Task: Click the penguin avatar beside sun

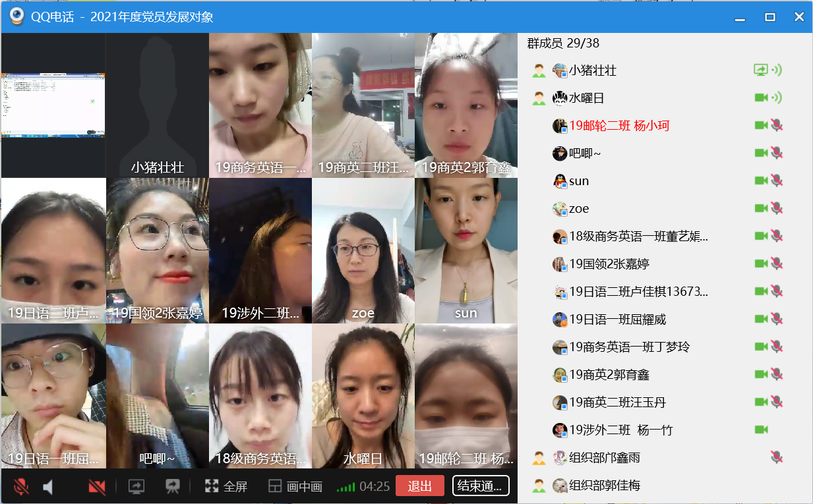Action: [x=560, y=181]
